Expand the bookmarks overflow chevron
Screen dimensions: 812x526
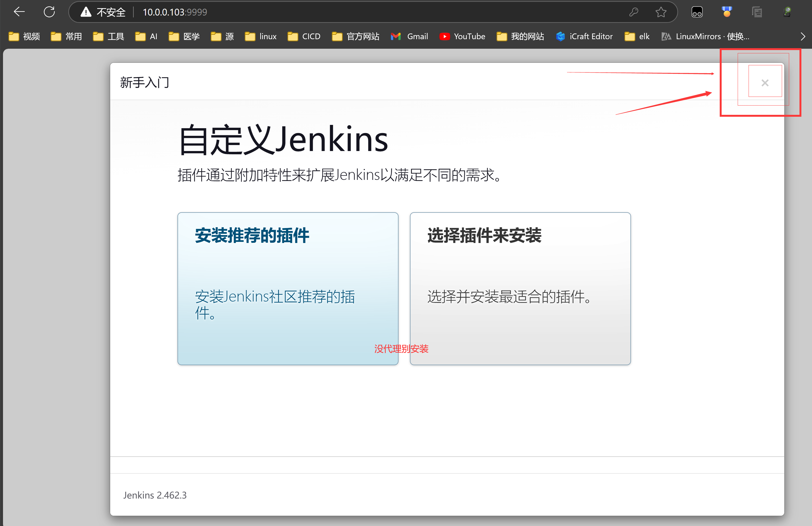click(x=803, y=36)
